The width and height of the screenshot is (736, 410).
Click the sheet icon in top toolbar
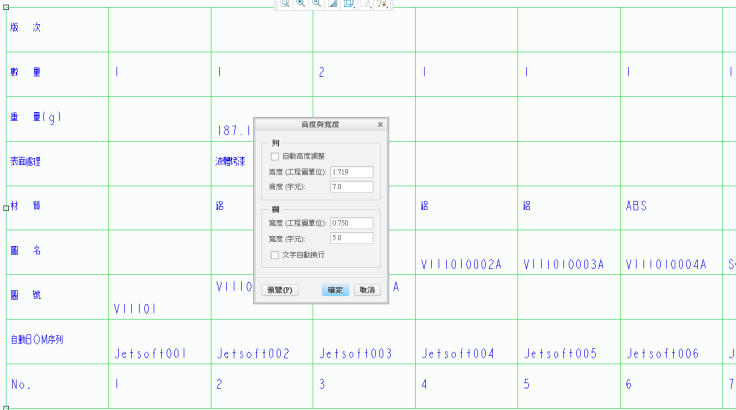(x=366, y=4)
